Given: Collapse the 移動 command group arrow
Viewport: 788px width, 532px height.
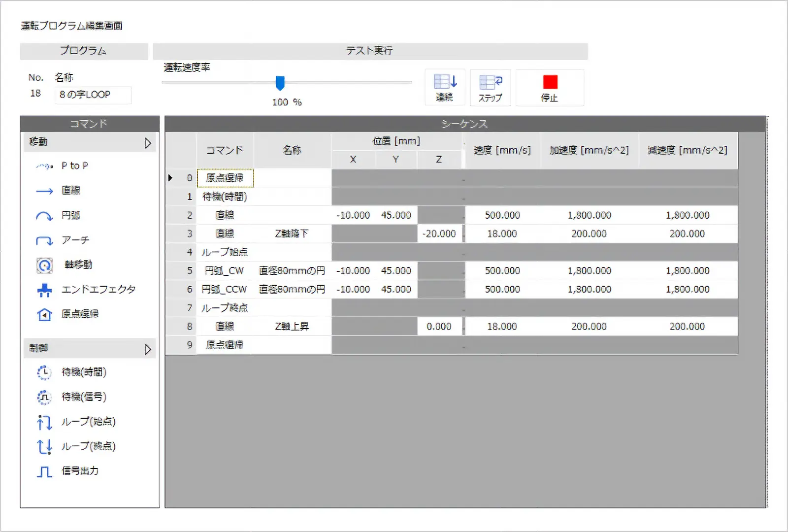Looking at the screenshot, I should 148,143.
